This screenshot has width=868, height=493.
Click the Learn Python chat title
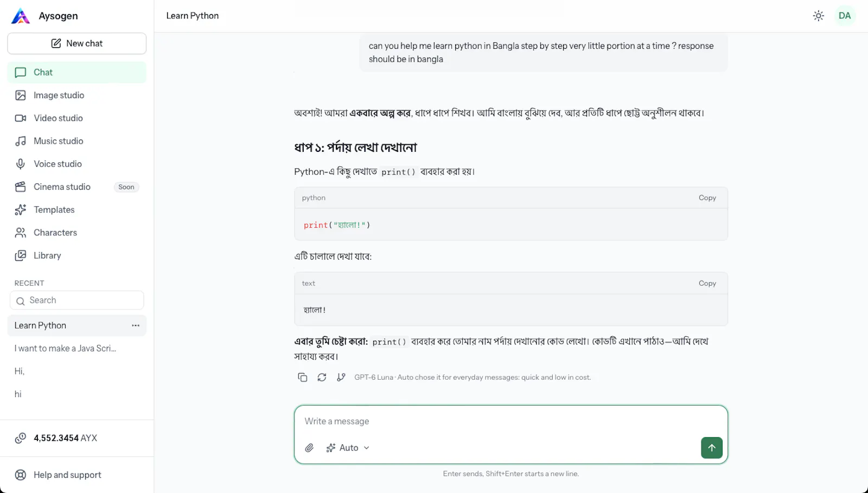pos(193,16)
